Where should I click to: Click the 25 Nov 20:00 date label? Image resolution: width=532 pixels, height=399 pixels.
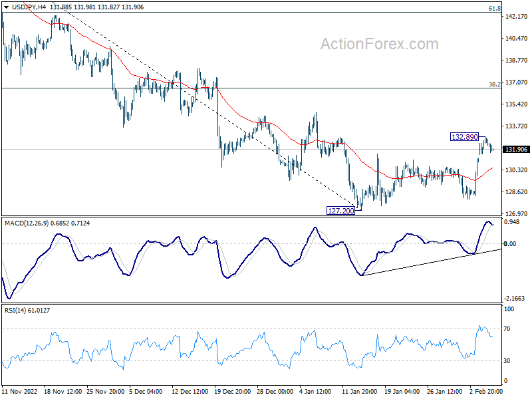pos(106,392)
